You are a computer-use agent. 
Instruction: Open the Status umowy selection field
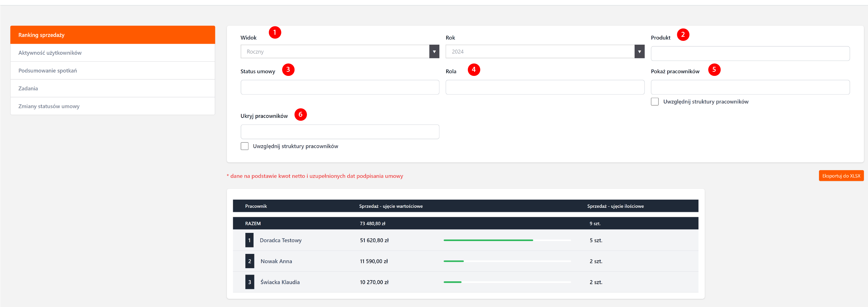[339, 87]
